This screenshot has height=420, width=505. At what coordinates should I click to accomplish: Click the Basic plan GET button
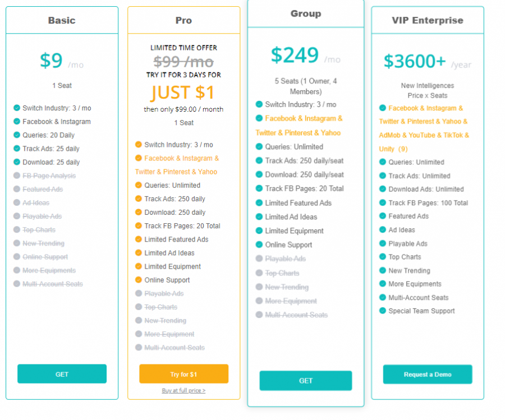point(62,374)
